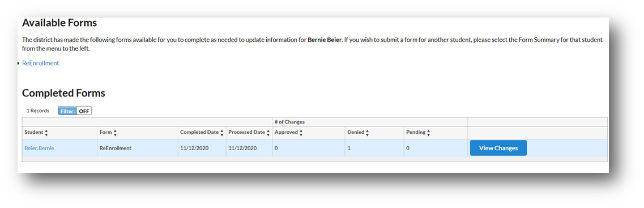The height and width of the screenshot is (208, 644).
Task: Sort by Pending using its arrow icon
Action: 428,133
